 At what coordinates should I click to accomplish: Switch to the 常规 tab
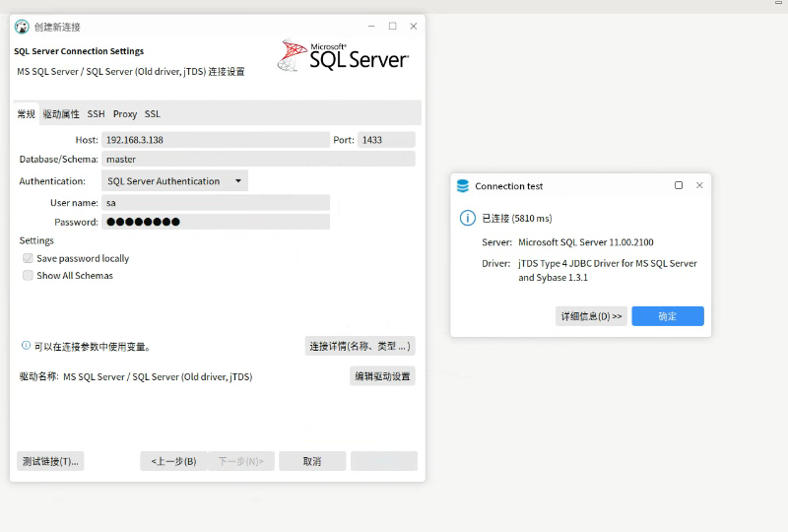[27, 114]
